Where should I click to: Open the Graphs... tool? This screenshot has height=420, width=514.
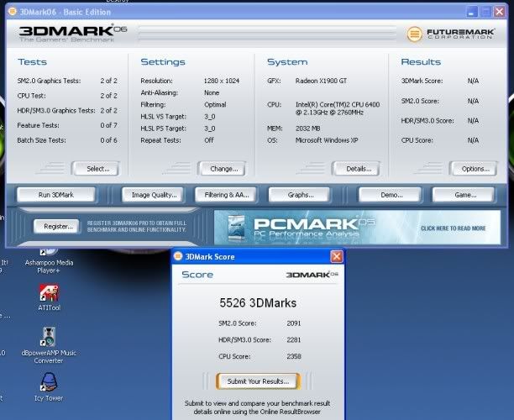click(x=299, y=195)
